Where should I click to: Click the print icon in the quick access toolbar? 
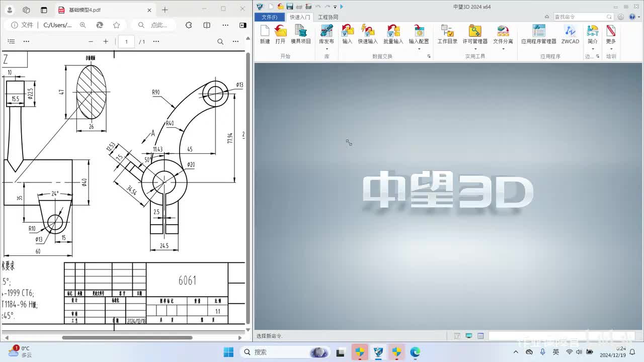299,7
